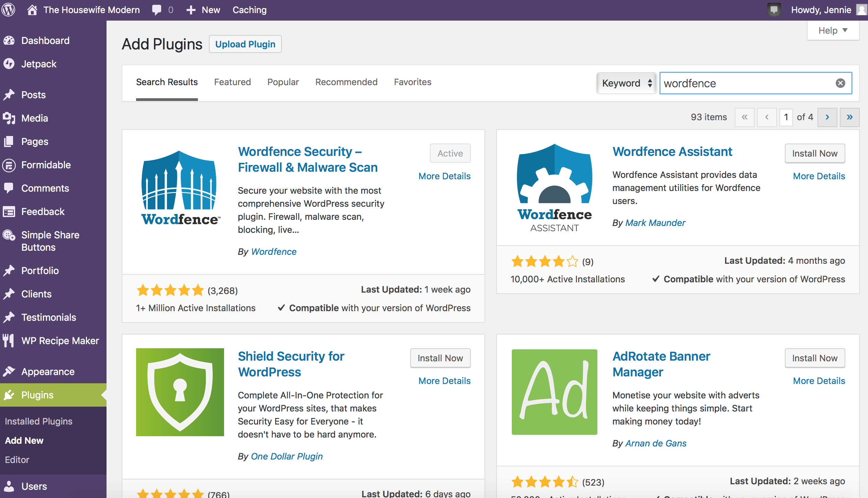
Task: Click the Clients pushpin icon
Action: [9, 294]
